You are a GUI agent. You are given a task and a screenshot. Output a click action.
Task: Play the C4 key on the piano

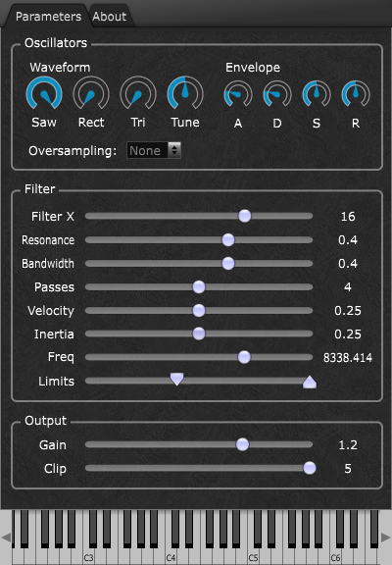(x=171, y=555)
